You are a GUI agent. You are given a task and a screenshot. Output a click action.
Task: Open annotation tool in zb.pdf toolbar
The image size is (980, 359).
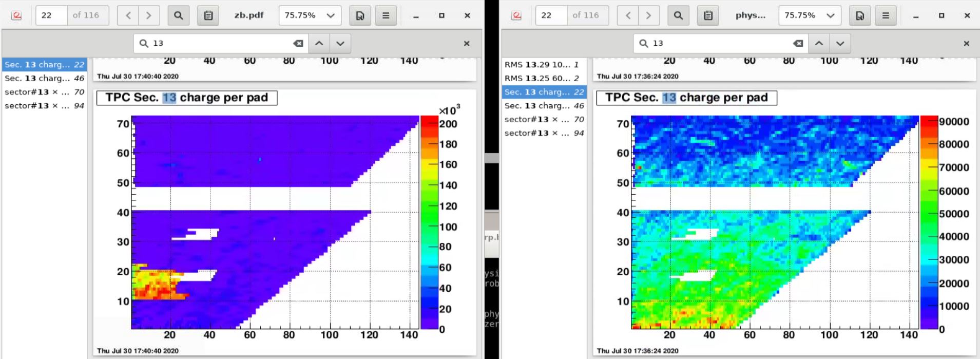pos(208,15)
